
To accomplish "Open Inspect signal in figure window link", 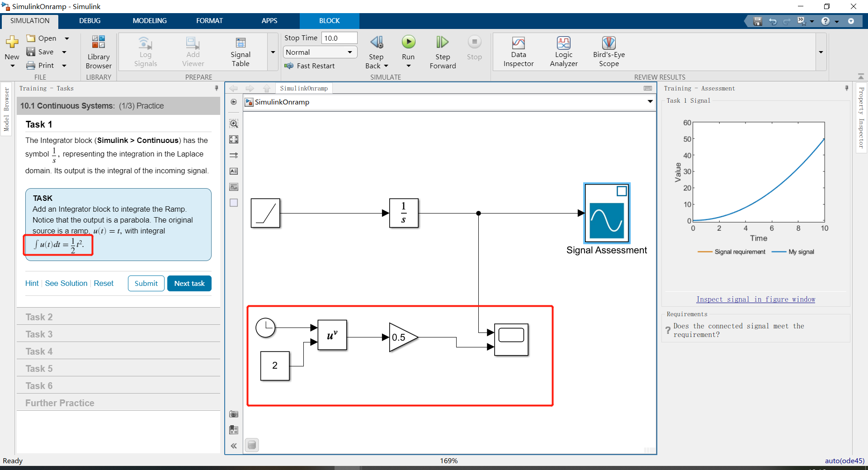I will coord(755,299).
